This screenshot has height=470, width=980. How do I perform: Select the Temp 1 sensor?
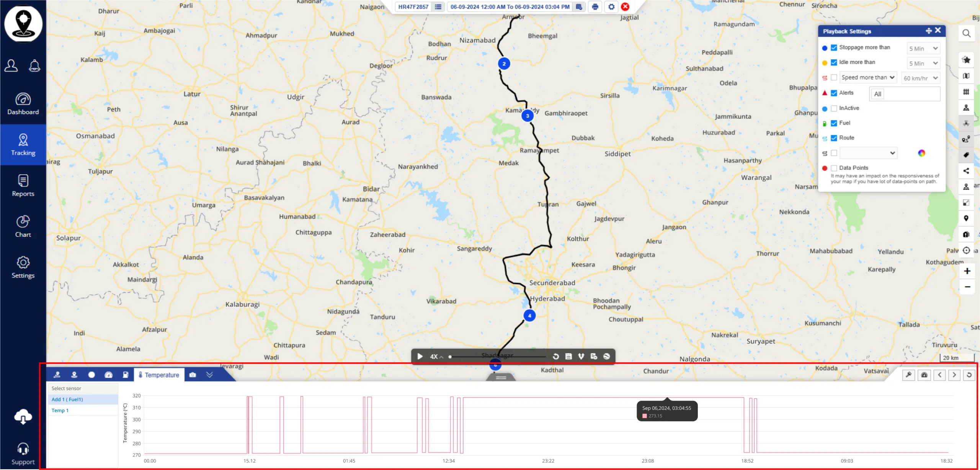point(60,410)
